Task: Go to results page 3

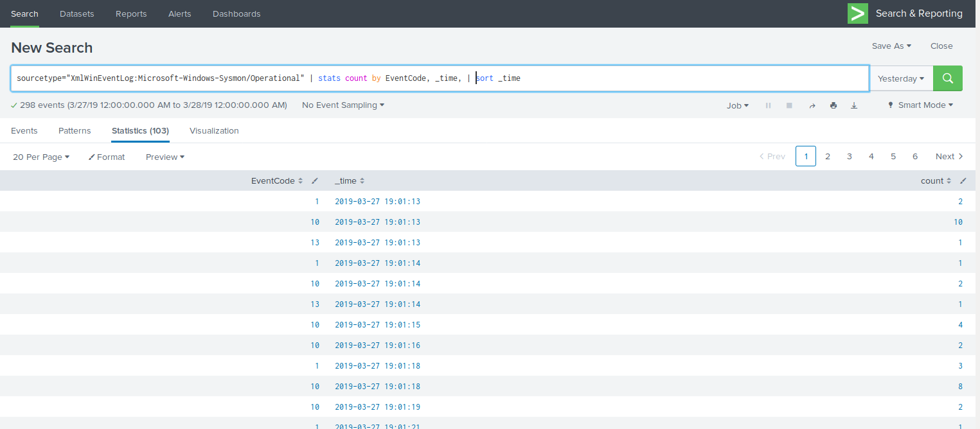Action: [x=850, y=156]
